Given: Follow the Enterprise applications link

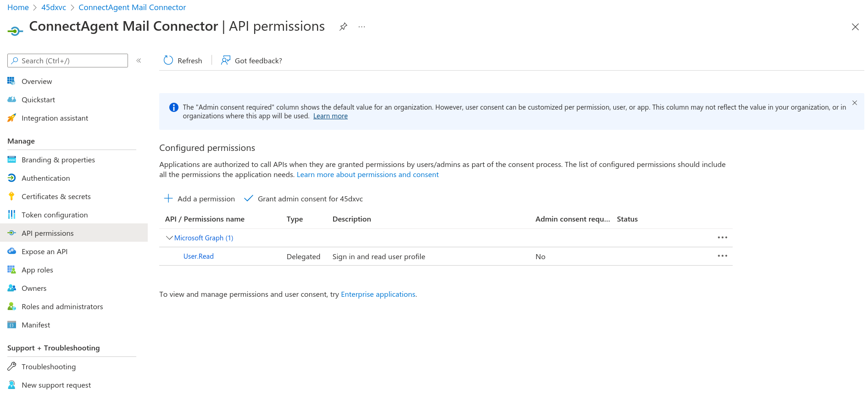Looking at the screenshot, I should click(378, 294).
